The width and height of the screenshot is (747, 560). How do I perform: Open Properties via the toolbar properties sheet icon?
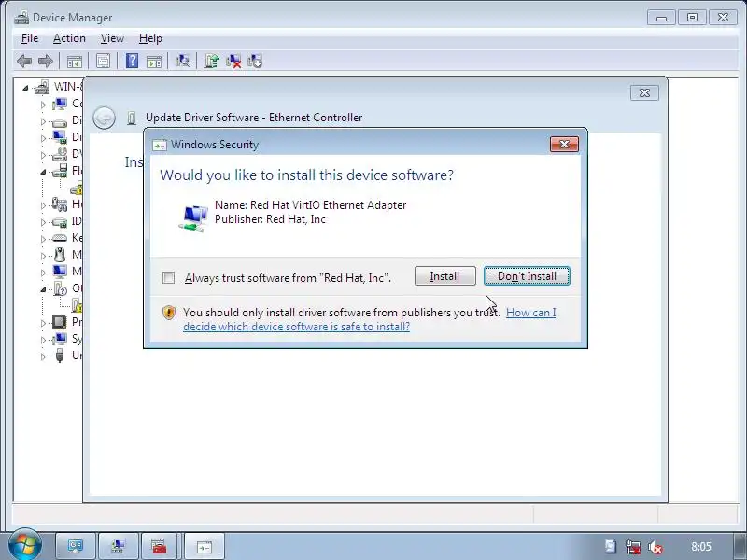click(x=103, y=61)
